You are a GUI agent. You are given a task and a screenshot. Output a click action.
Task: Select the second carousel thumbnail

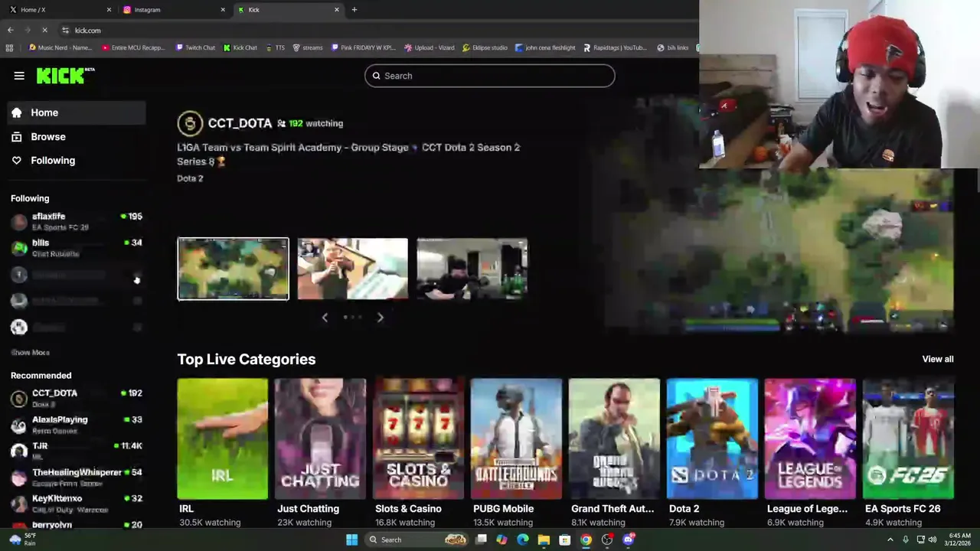click(353, 269)
